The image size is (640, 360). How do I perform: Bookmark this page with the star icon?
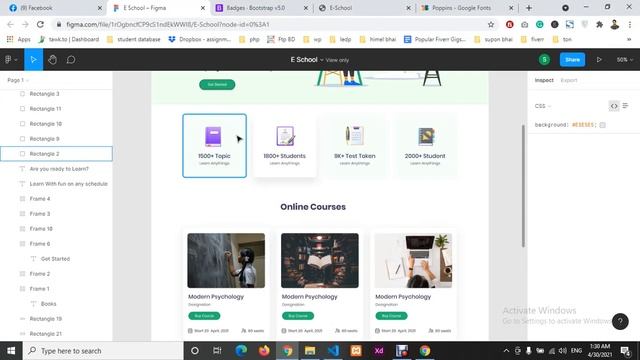click(x=491, y=24)
